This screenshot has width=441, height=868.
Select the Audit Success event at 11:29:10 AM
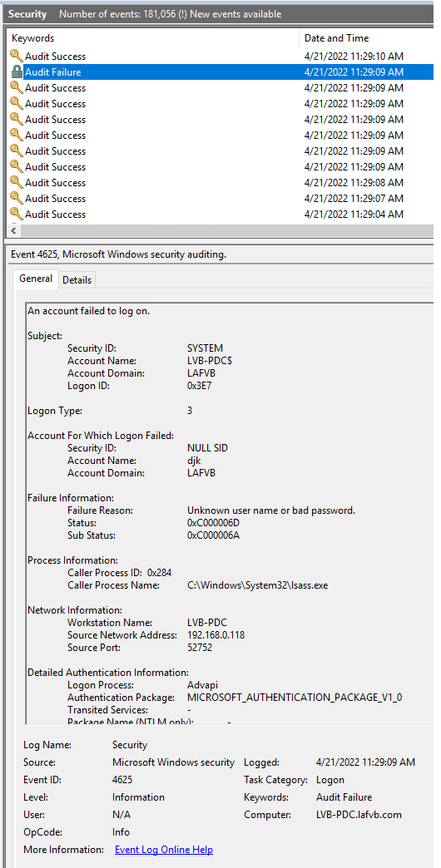[x=221, y=56]
